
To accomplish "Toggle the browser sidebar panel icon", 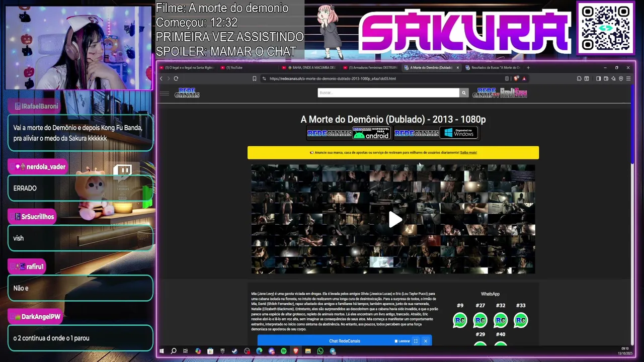I will tap(598, 78).
